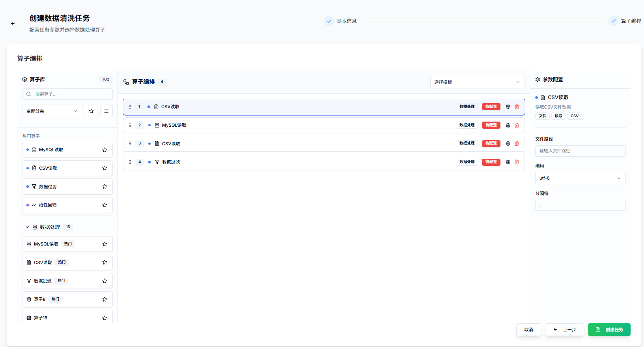Click the green 创建任务 button
Viewport: 644px width, 347px height.
(609, 330)
